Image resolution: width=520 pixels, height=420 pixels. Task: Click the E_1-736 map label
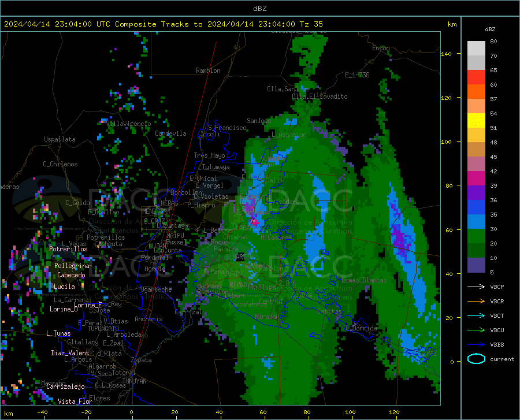[x=357, y=75]
